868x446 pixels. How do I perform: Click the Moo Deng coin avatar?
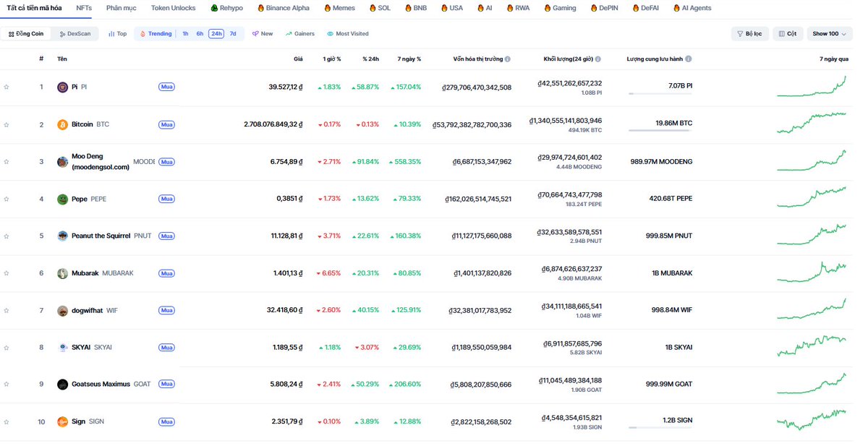[x=62, y=162]
